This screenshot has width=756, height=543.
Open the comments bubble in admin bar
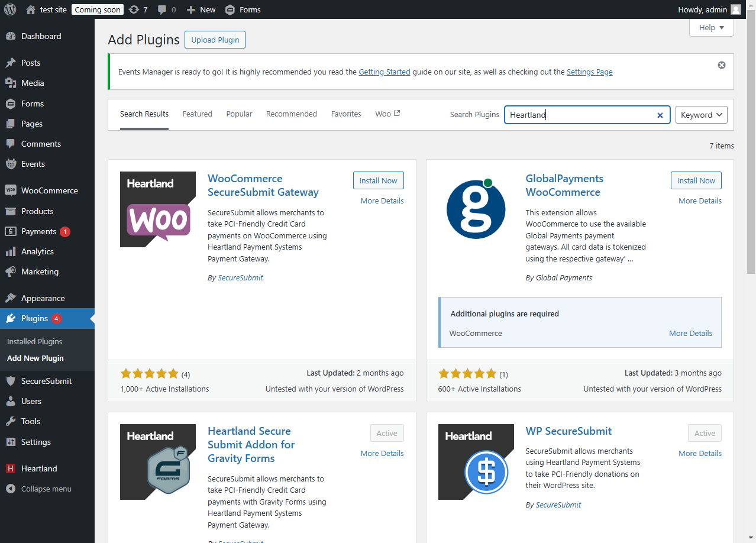pos(162,9)
